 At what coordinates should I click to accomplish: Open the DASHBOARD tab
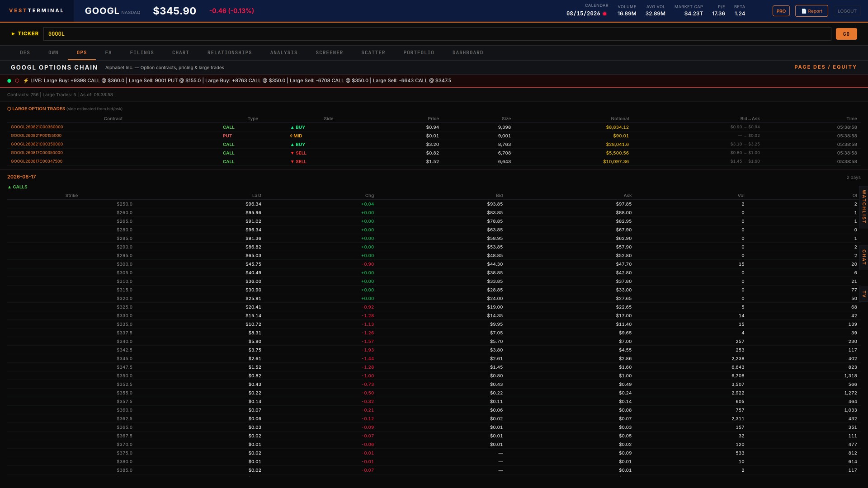[x=468, y=53]
